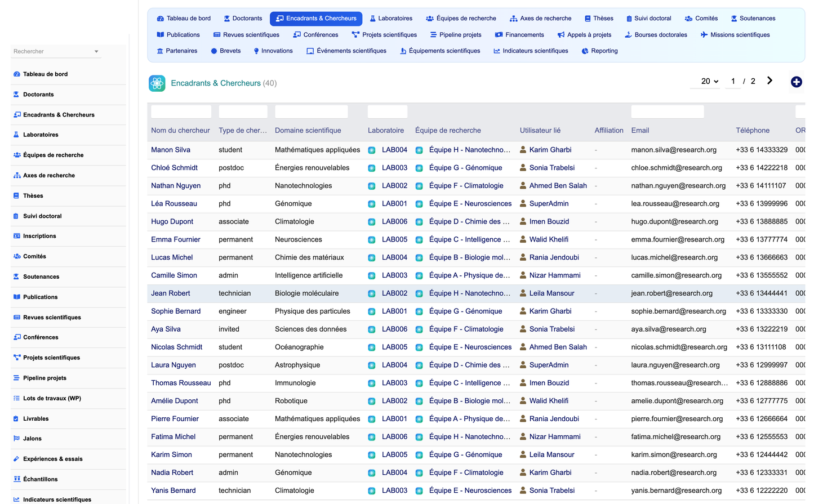
Task: Click Email column filter field
Action: coord(668,111)
